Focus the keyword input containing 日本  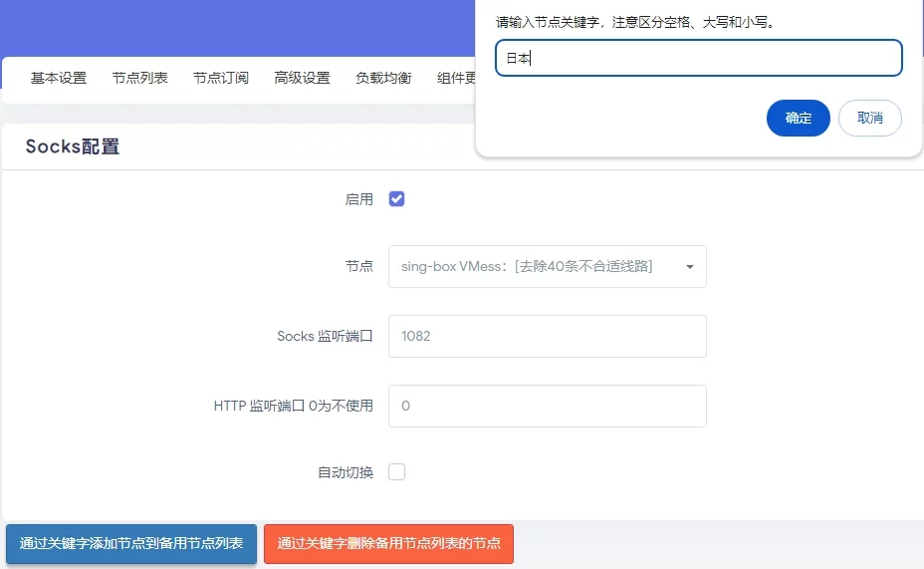pyautogui.click(x=699, y=58)
